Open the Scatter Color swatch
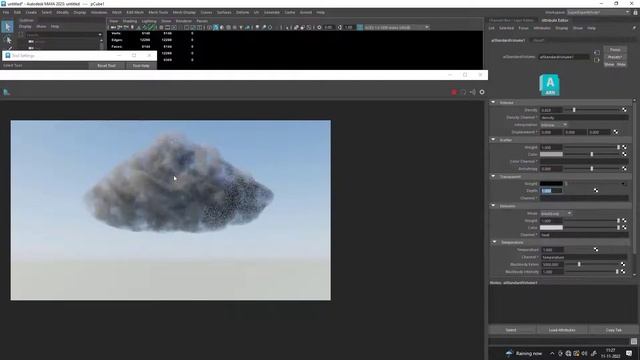 [551, 154]
